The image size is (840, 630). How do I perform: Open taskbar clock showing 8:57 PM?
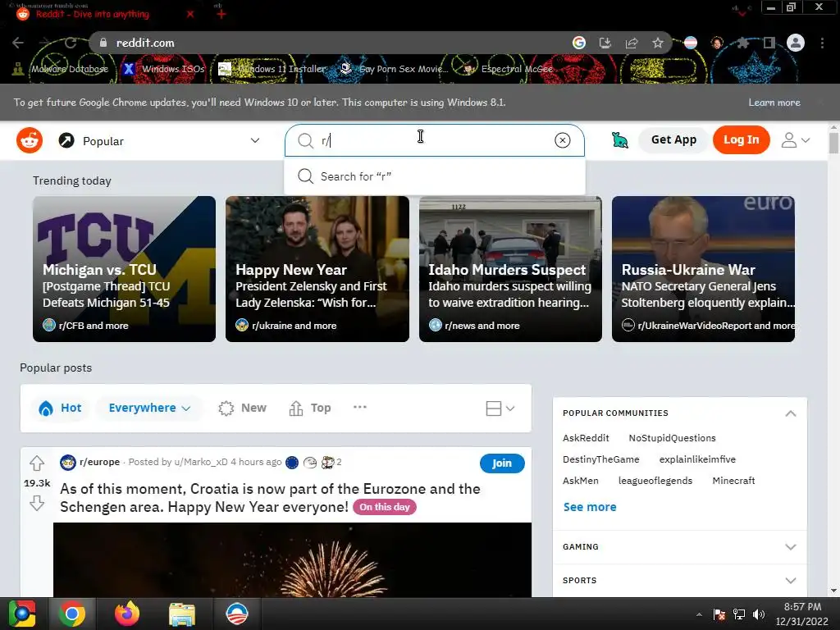point(802,614)
